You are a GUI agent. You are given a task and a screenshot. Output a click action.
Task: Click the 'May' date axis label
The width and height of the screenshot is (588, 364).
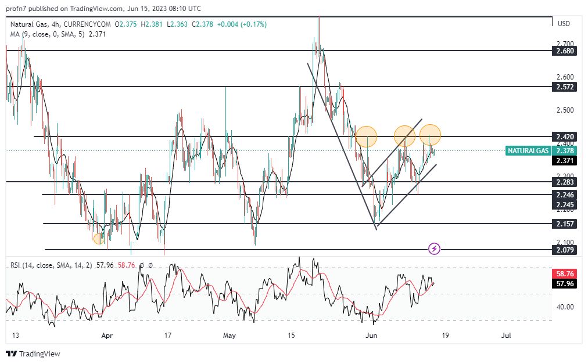229,335
